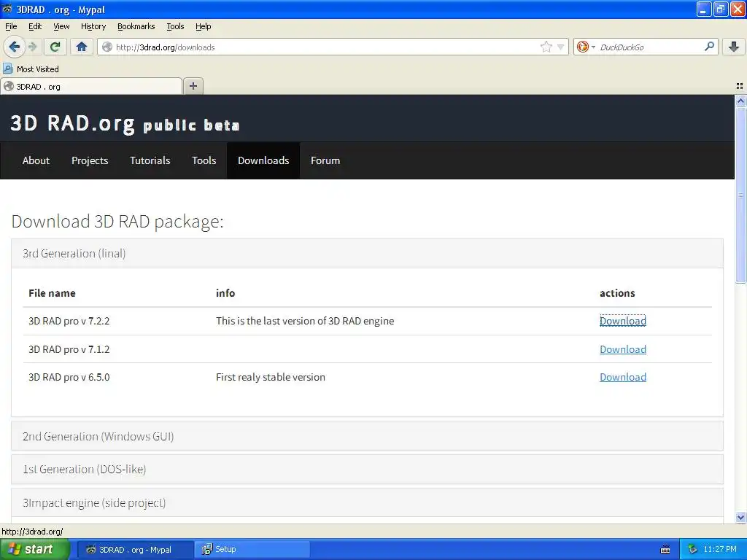Open the Projects nav link
This screenshot has width=747, height=560.
tap(90, 160)
